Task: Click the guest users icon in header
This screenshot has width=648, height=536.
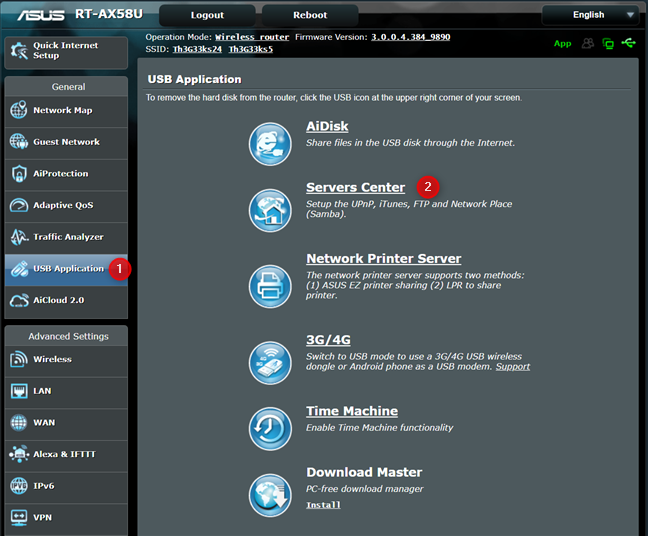Action: tap(588, 43)
